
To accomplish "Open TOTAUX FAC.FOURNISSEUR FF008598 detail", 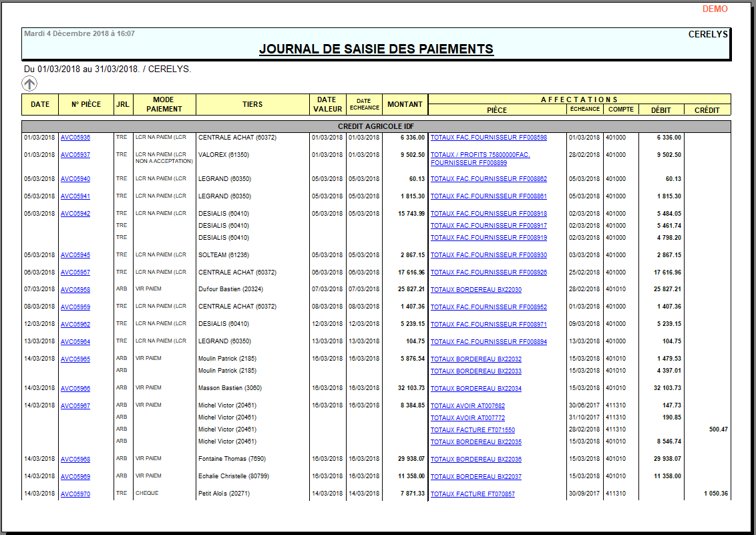I will point(488,138).
